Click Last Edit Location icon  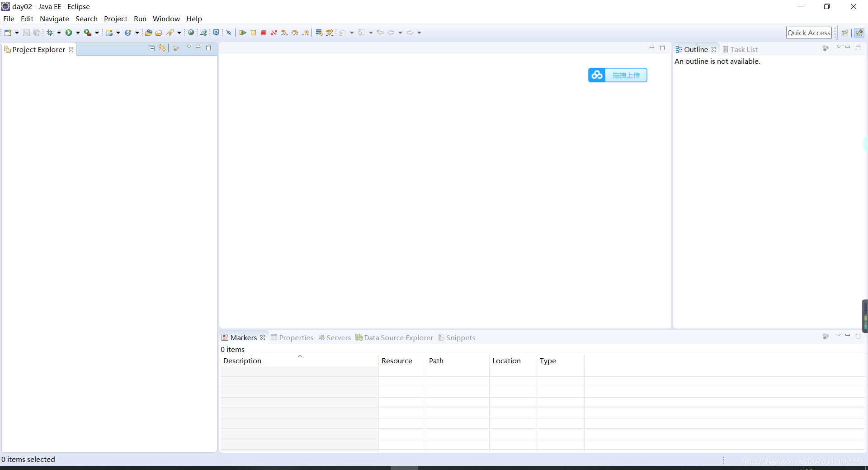380,33
